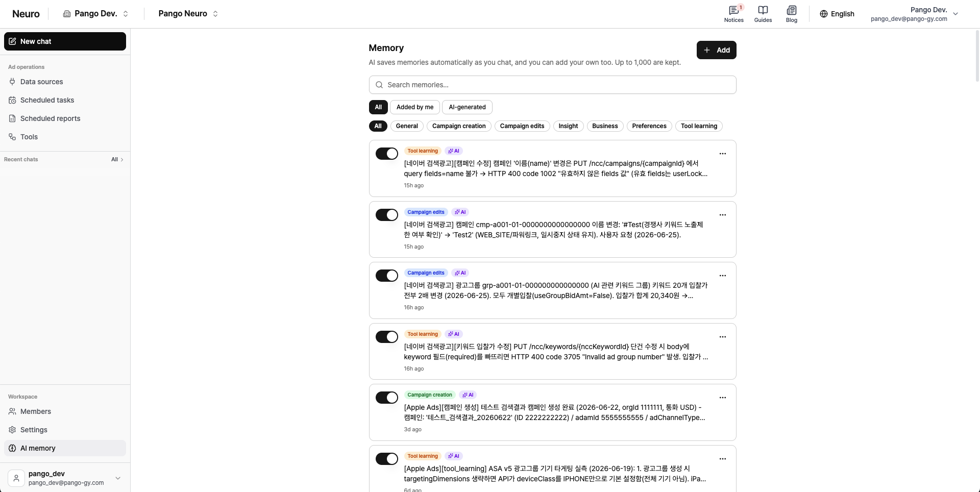
Task: Select the Campaign creation category filter
Action: (459, 126)
